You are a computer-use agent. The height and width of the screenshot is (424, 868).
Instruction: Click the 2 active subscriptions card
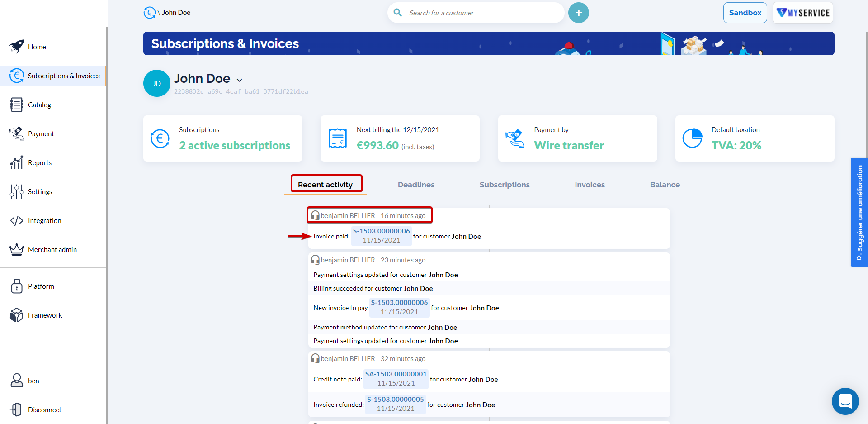[x=223, y=138]
